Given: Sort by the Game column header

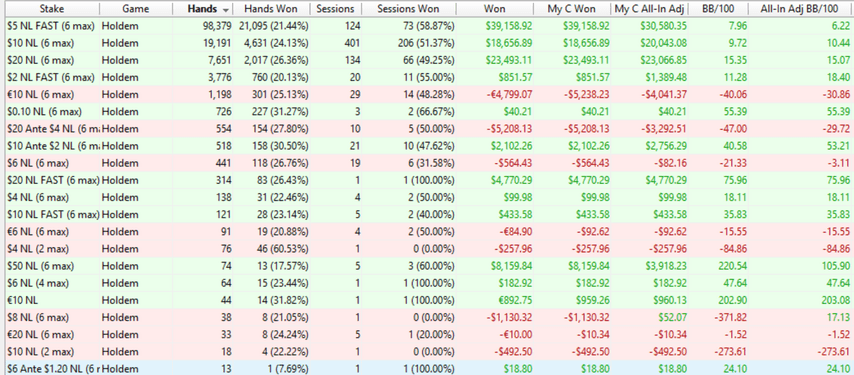Looking at the screenshot, I should [x=135, y=9].
